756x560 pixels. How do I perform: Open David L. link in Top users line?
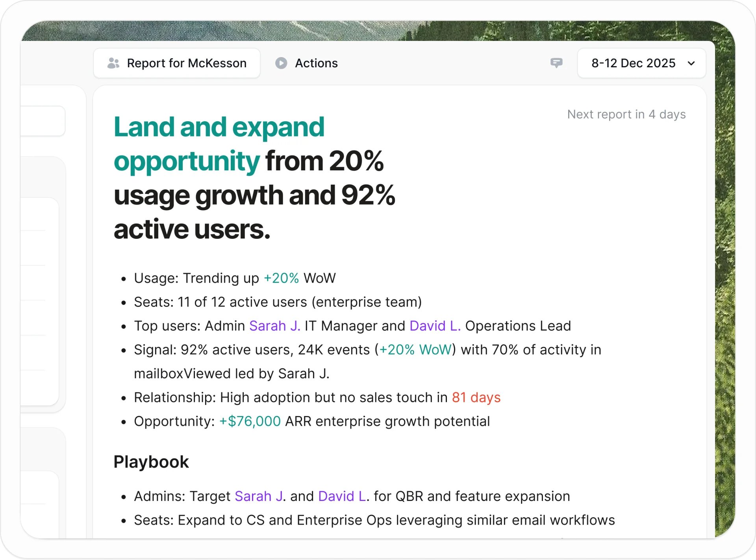435,326
